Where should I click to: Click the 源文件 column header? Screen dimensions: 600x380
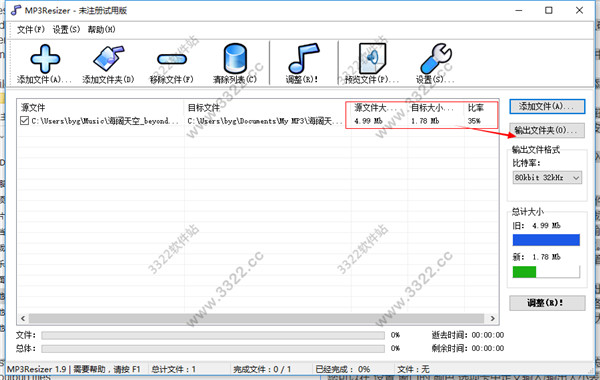tap(33, 108)
